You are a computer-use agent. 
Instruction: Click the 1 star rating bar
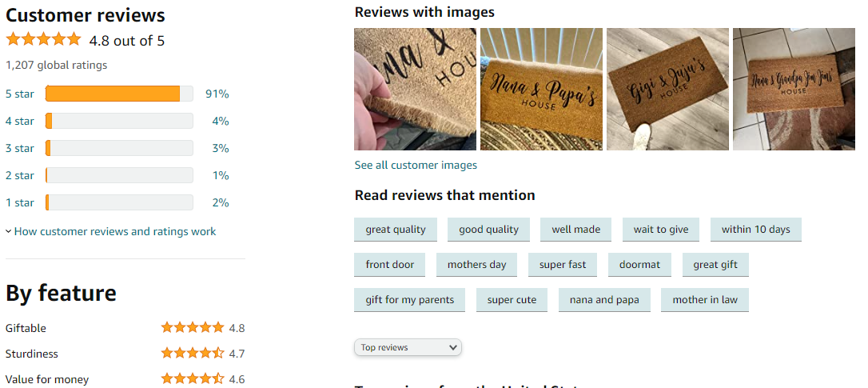pyautogui.click(x=119, y=202)
